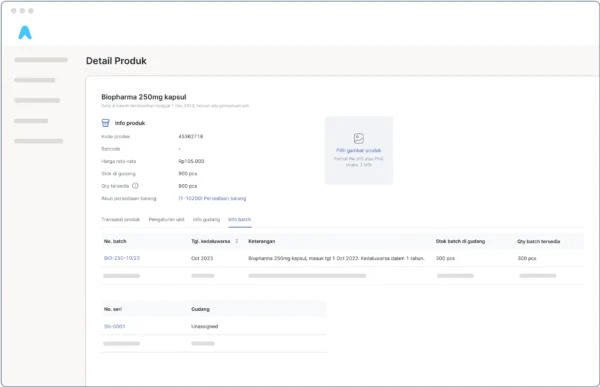Click Stok batch di gudang header
The height and width of the screenshot is (387, 600).
(x=460, y=241)
